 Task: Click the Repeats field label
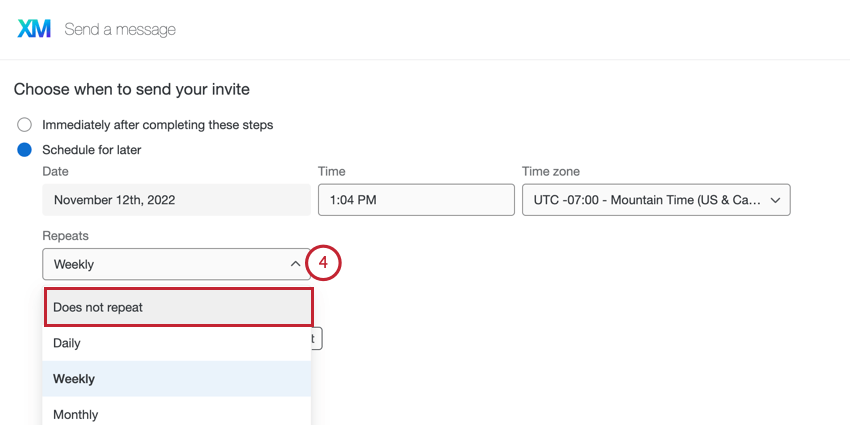pyautogui.click(x=66, y=236)
